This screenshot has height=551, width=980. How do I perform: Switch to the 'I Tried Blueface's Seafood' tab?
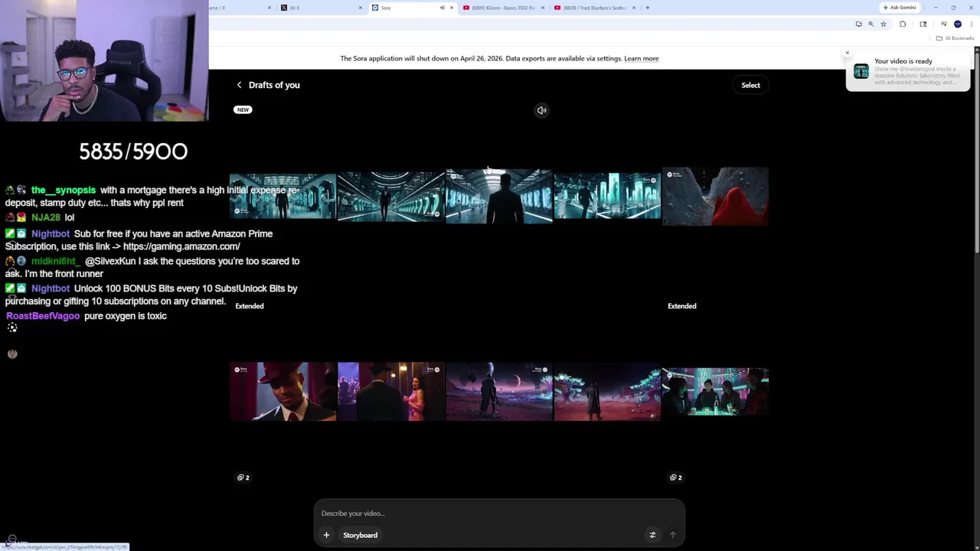point(593,8)
